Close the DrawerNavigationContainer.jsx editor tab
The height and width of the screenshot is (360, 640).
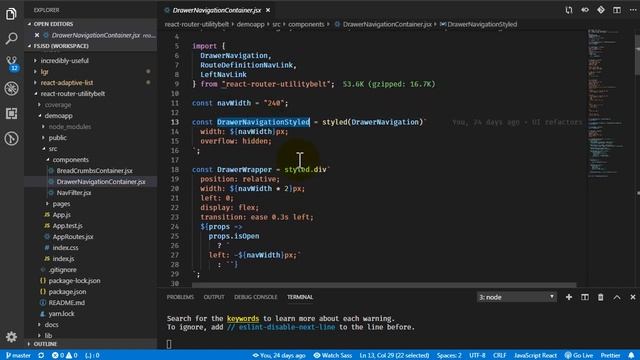268,10
